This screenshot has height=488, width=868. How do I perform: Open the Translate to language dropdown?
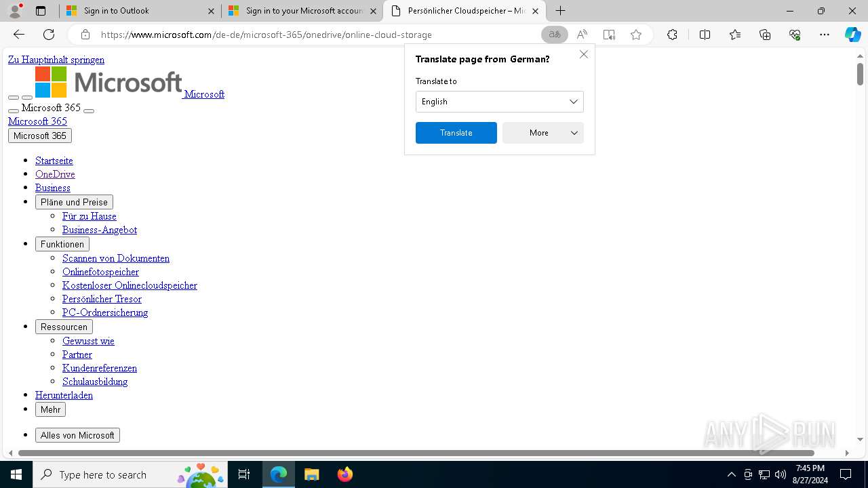click(x=500, y=102)
